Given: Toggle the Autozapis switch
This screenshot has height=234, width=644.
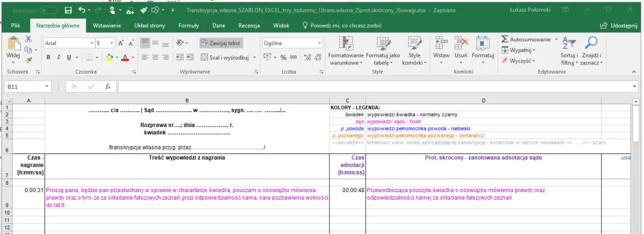Looking at the screenshot, I should click(x=49, y=10).
